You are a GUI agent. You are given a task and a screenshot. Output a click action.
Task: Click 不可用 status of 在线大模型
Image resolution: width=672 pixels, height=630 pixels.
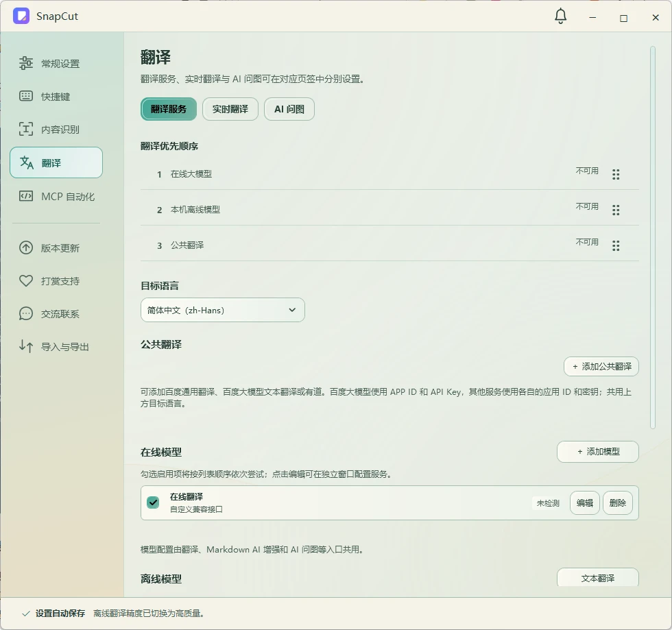tap(587, 171)
